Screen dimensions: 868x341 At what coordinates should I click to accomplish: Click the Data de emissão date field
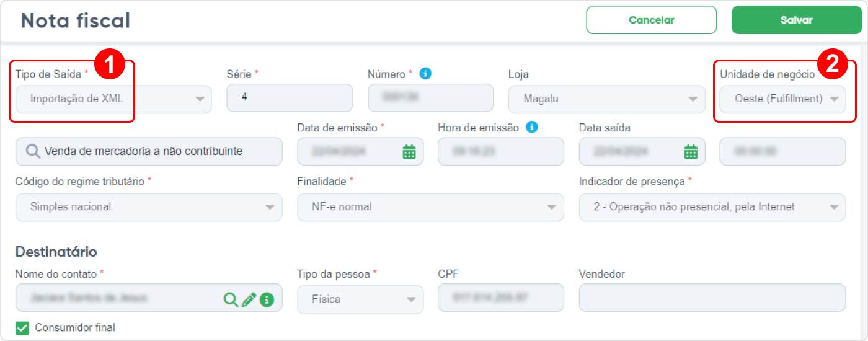coord(360,151)
